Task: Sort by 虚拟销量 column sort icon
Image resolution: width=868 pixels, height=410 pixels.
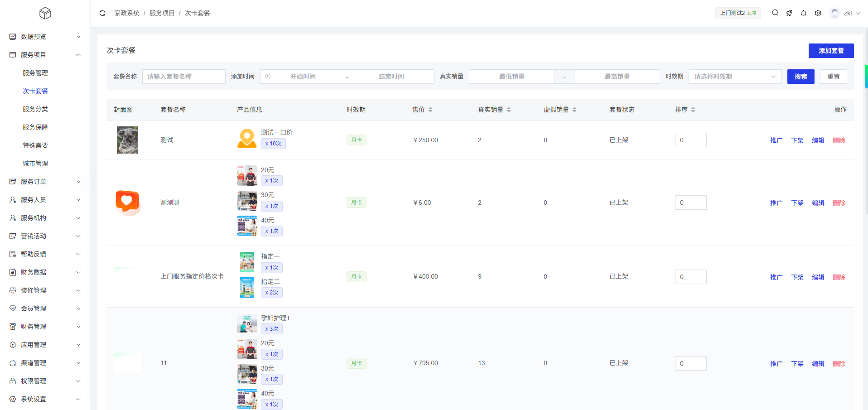Action: (574, 110)
